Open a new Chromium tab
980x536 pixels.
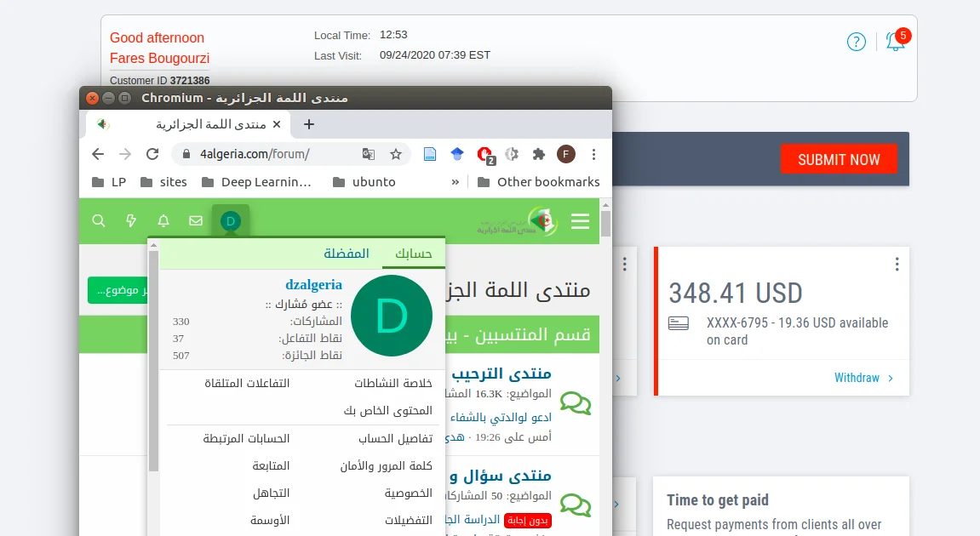[309, 124]
